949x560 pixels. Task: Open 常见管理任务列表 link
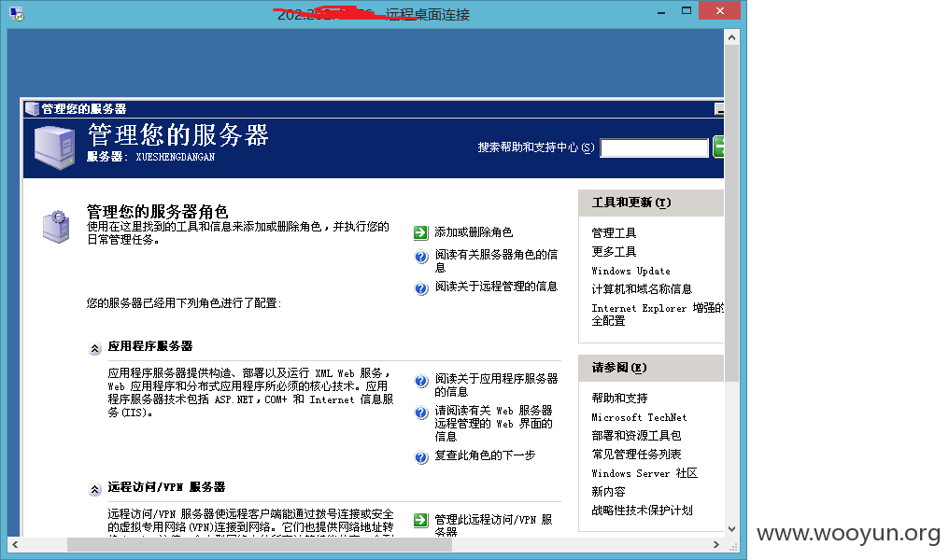point(636,455)
